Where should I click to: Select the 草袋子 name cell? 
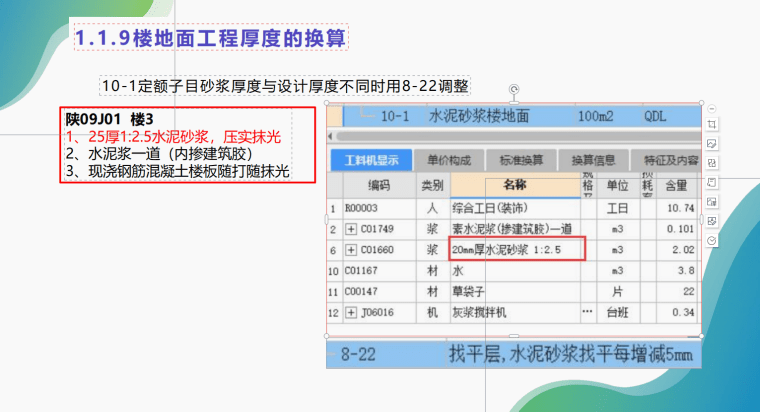tap(515, 292)
